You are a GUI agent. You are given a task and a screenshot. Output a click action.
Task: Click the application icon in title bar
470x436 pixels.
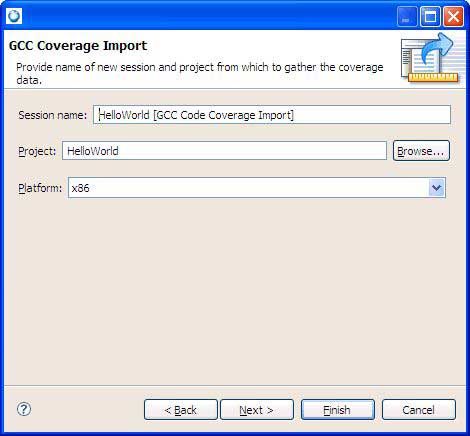(14, 16)
